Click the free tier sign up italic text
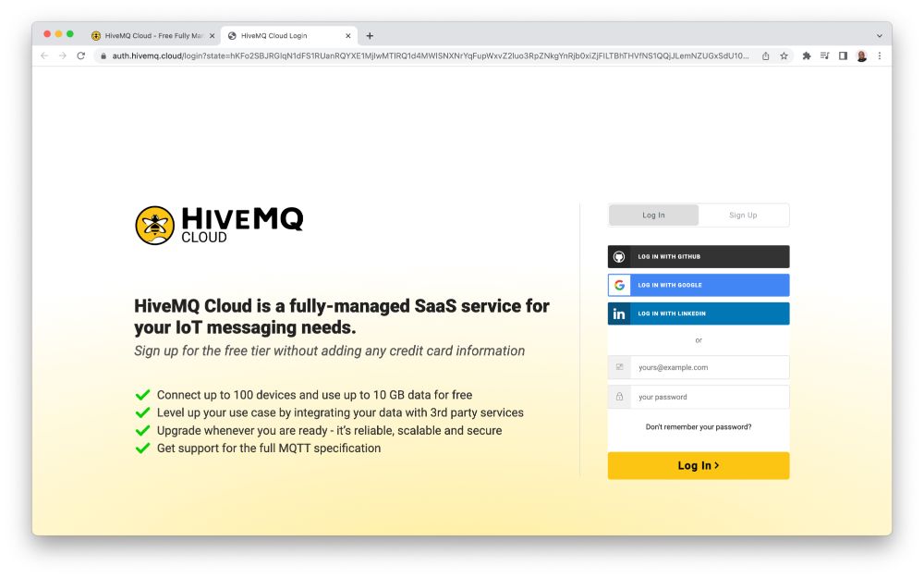The width and height of the screenshot is (924, 578). pos(330,350)
